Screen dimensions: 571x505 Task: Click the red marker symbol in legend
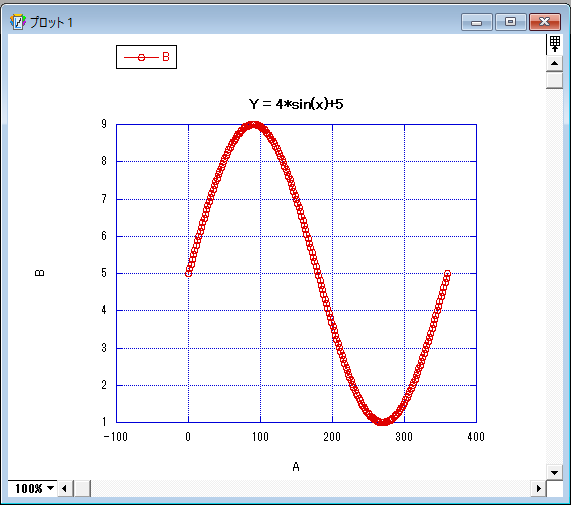pos(142,58)
